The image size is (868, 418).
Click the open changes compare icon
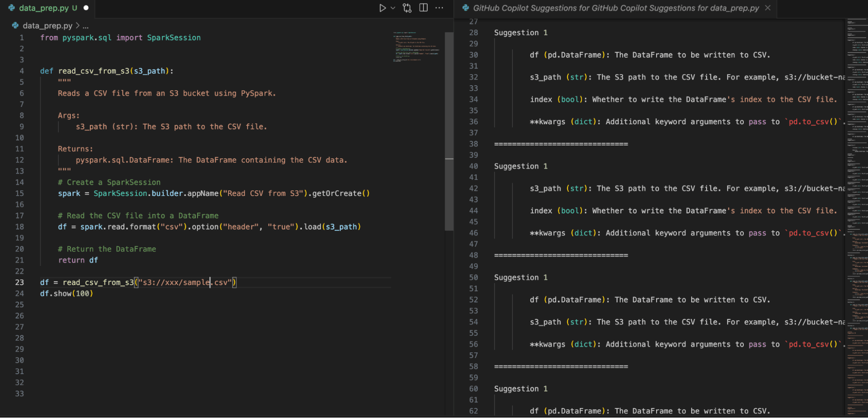(407, 8)
